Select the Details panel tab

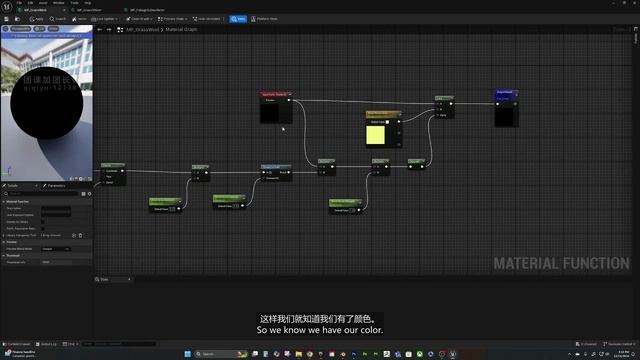click(12, 186)
